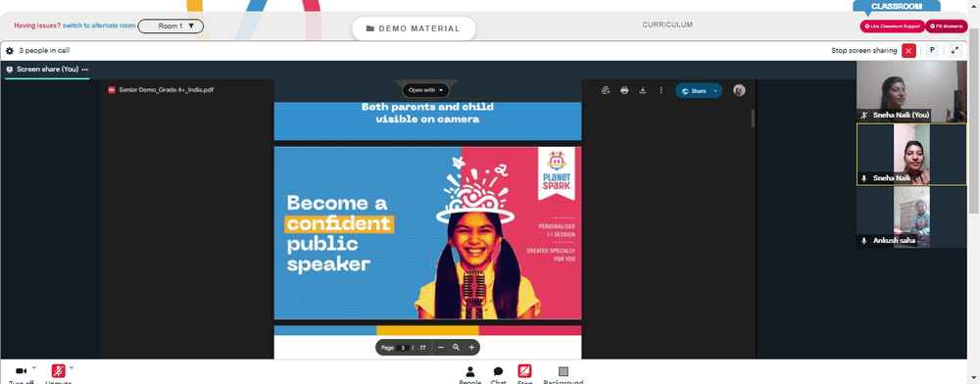
Task: Click the confident public speaker slide
Action: point(427,233)
